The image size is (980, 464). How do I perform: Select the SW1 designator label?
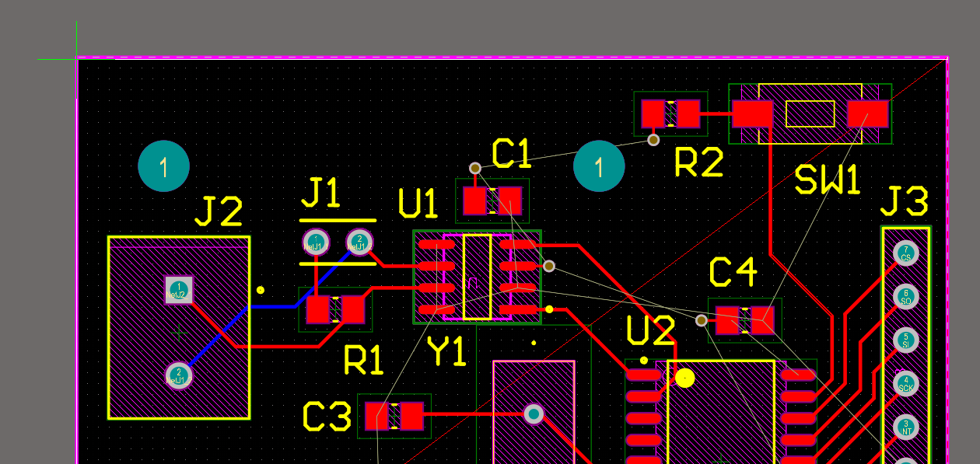point(828,180)
